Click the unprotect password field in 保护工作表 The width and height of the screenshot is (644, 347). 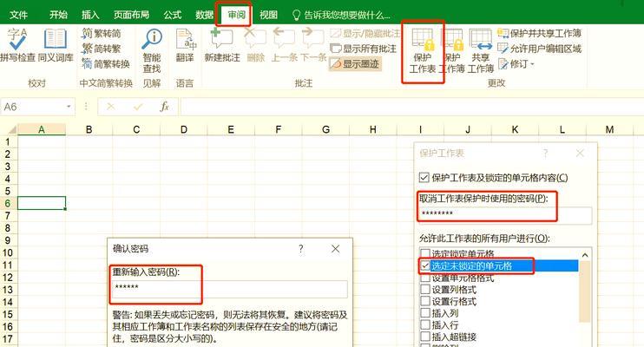pos(505,215)
